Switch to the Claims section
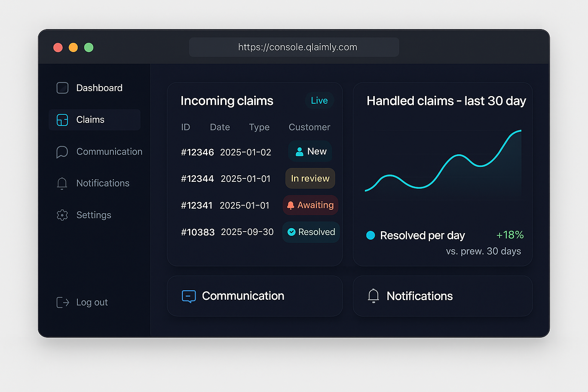Screen dimensions: 588x392 [90, 119]
